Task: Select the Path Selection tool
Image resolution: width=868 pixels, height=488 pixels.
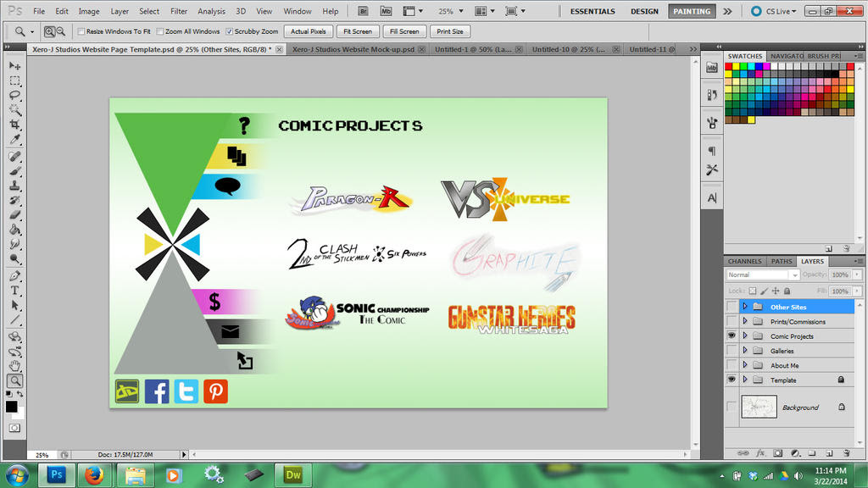Action: [15, 305]
